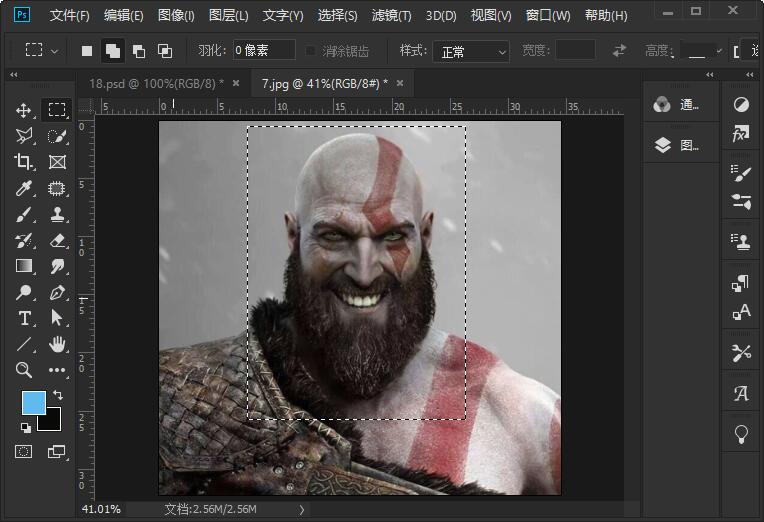The height and width of the screenshot is (522, 764).
Task: Open the Adjustments panel icon
Action: [741, 104]
